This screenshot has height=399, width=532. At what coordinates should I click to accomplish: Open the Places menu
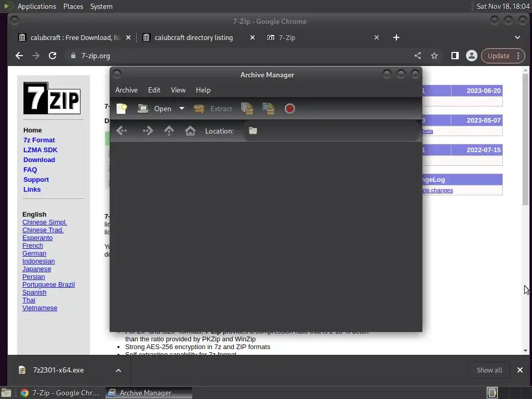click(x=73, y=6)
